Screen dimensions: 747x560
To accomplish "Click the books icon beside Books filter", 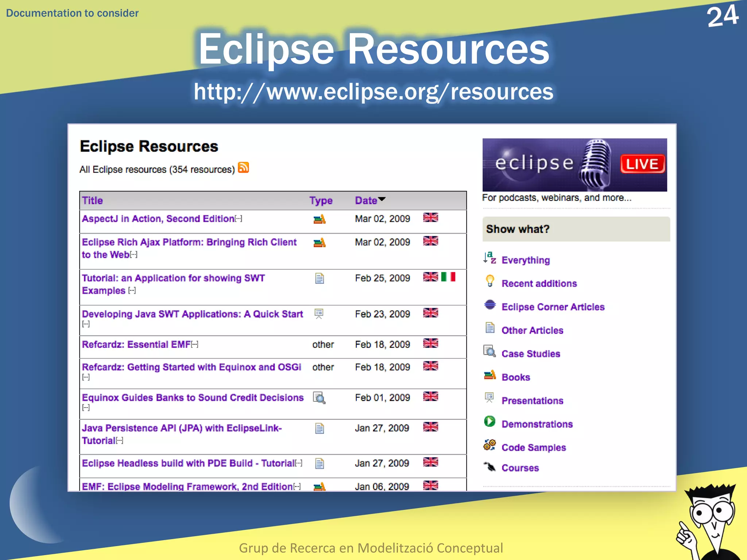I will [x=490, y=375].
